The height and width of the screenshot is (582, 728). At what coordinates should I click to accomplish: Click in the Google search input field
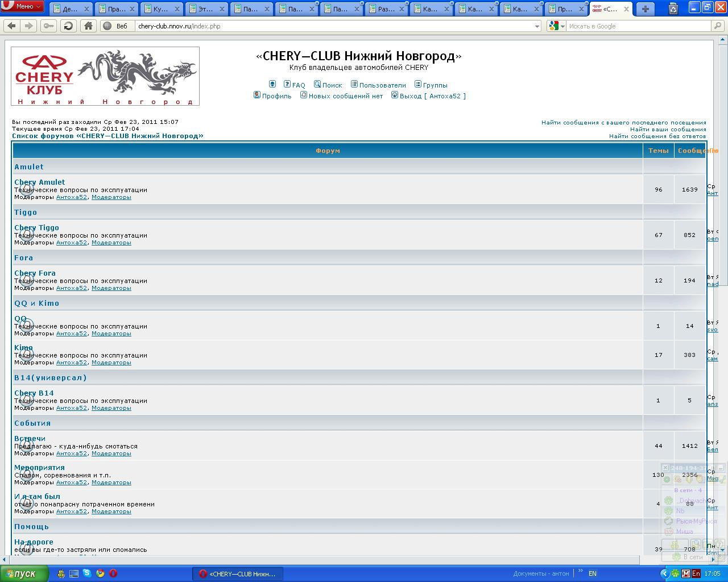[x=637, y=26]
